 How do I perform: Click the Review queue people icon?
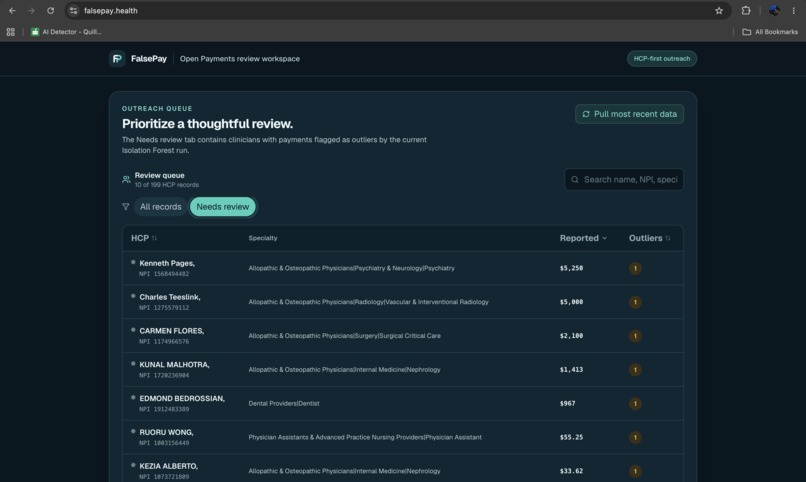pos(126,179)
